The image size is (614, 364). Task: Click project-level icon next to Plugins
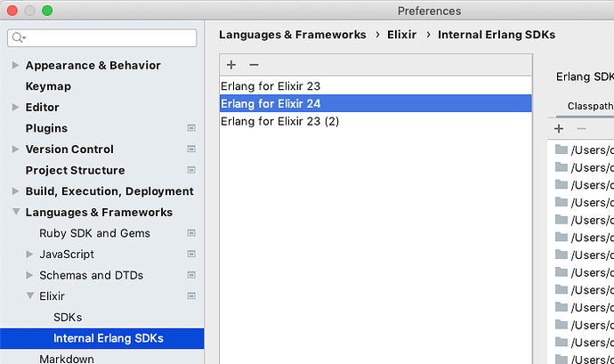[191, 128]
